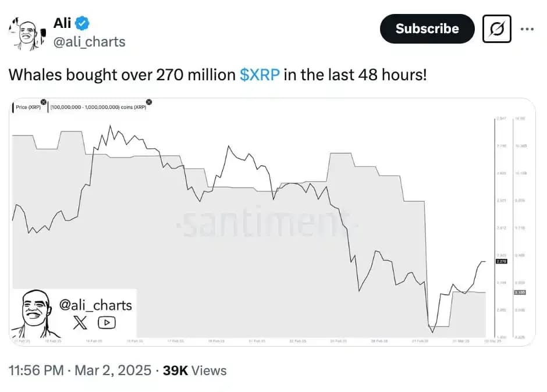547x392 pixels.
Task: Select the coins (XRP) legend label
Action: (x=99, y=108)
